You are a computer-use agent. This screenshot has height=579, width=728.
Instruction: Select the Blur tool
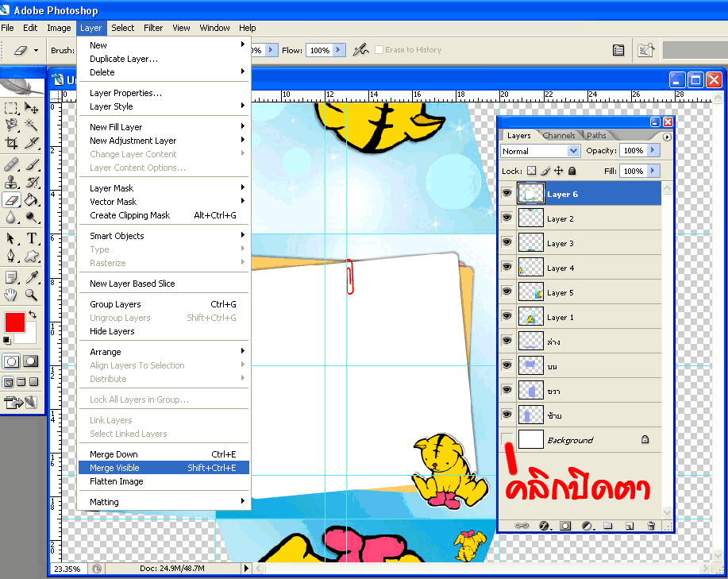(x=11, y=218)
